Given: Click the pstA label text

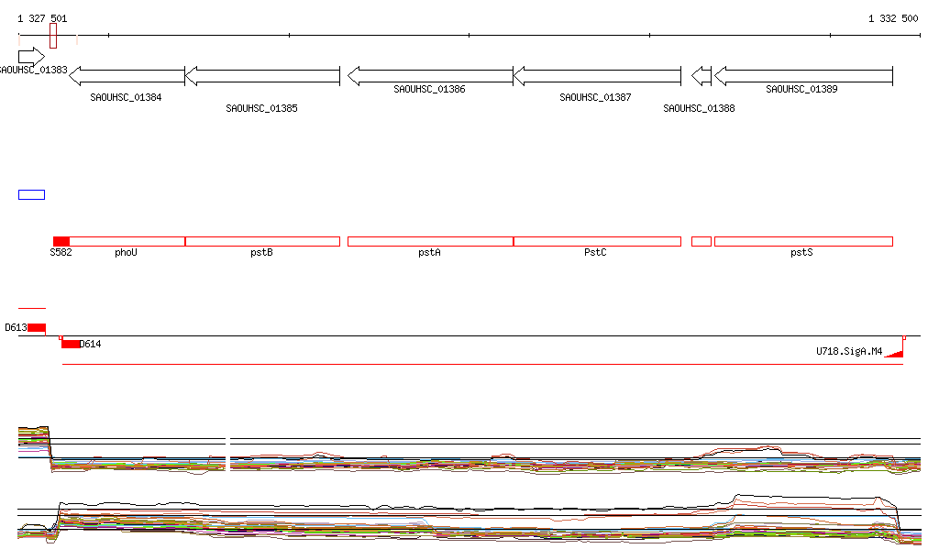Looking at the screenshot, I should pos(429,252).
